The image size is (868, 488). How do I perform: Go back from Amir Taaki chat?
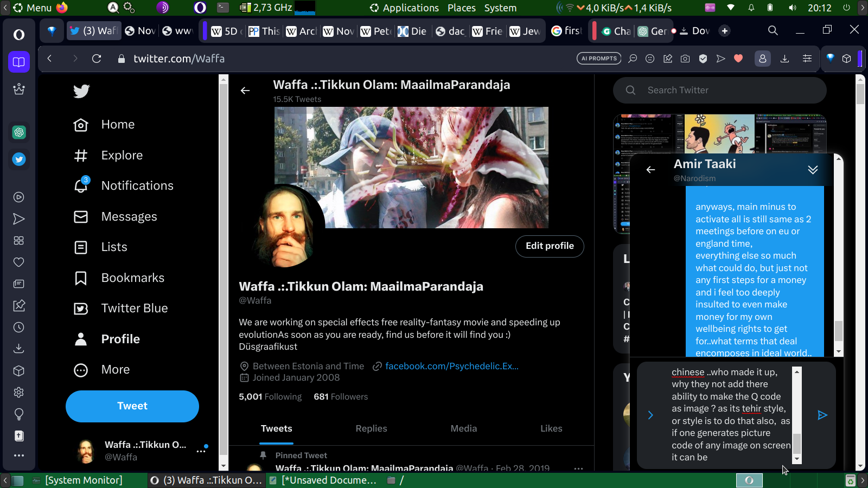click(650, 170)
